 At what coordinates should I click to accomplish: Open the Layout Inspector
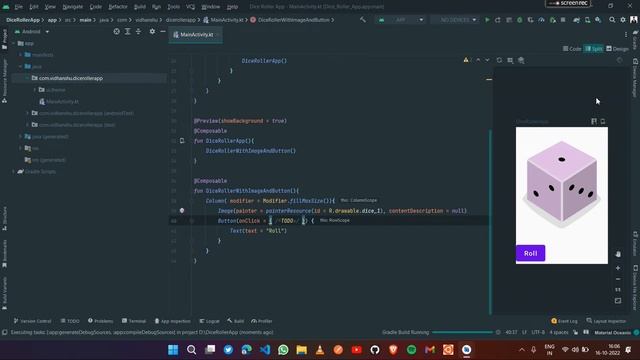(606, 321)
